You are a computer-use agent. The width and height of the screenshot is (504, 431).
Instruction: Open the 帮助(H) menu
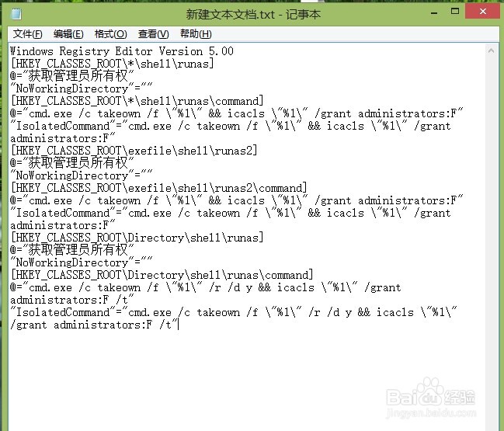click(x=196, y=33)
